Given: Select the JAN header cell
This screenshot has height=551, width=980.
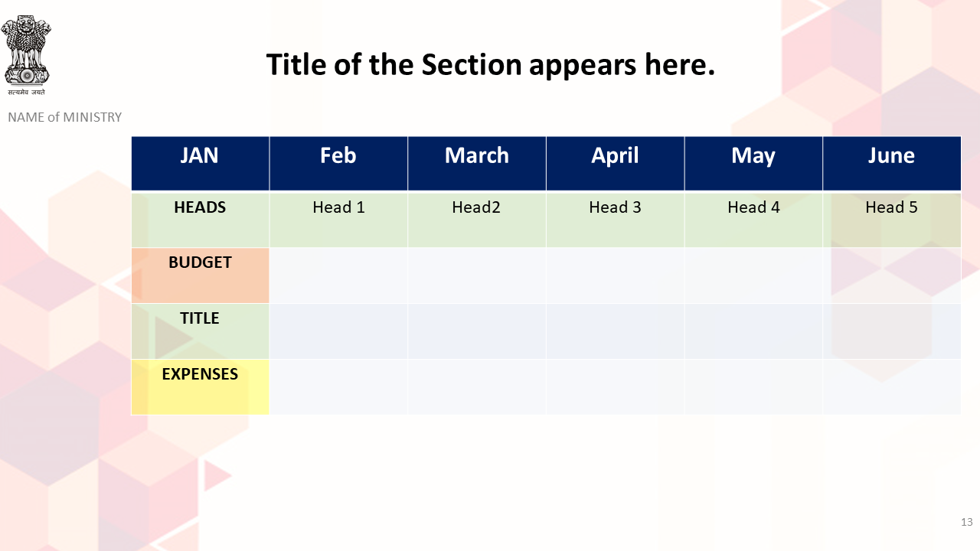Looking at the screenshot, I should pos(200,164).
